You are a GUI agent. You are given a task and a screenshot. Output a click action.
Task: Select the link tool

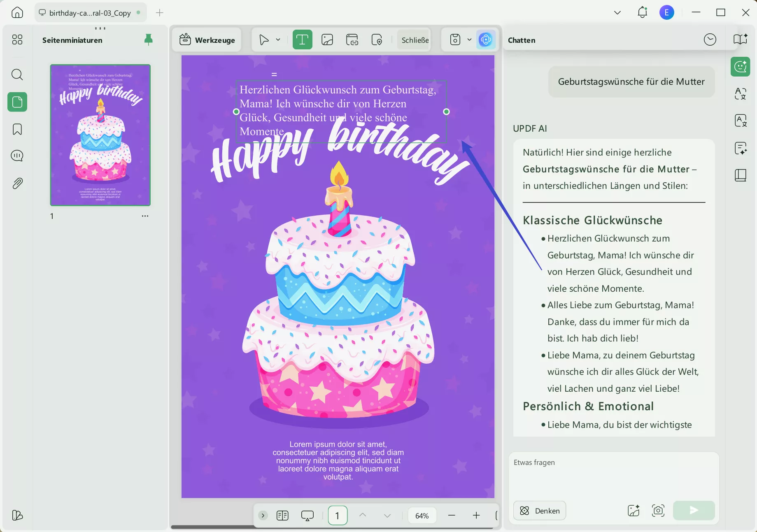(x=352, y=40)
